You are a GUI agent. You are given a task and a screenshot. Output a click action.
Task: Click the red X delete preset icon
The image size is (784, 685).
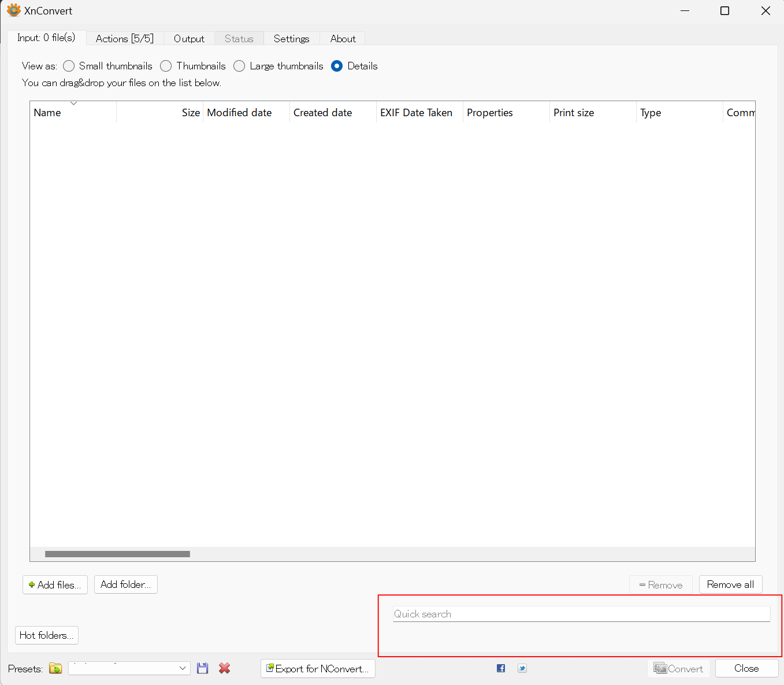point(225,668)
